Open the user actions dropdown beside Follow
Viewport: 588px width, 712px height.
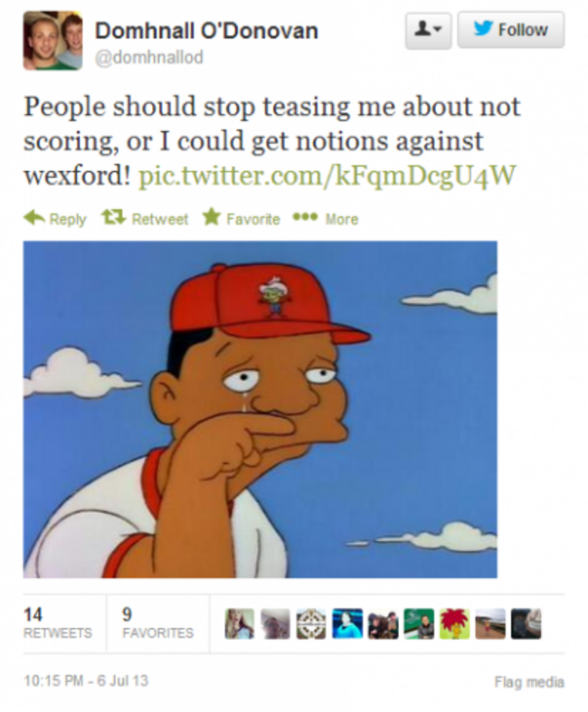pos(428,31)
